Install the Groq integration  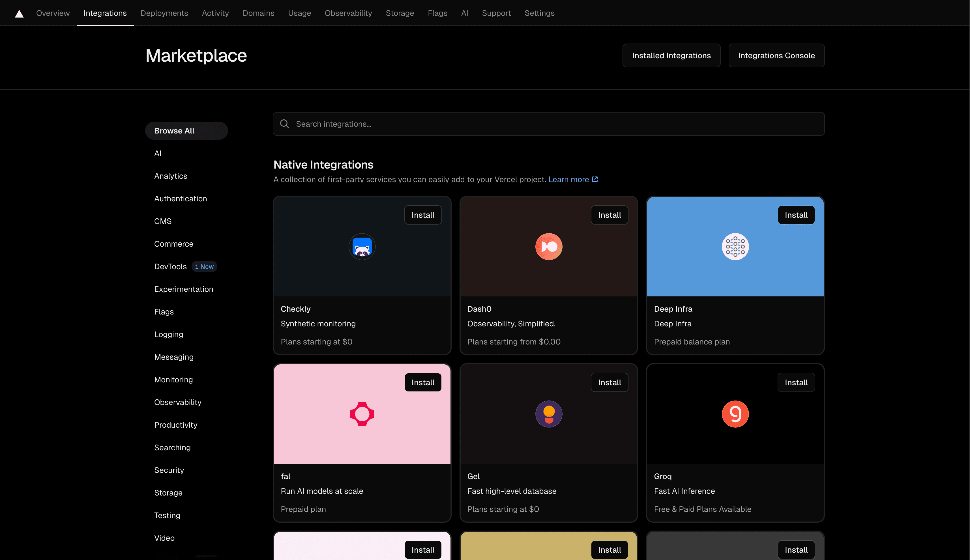point(796,382)
